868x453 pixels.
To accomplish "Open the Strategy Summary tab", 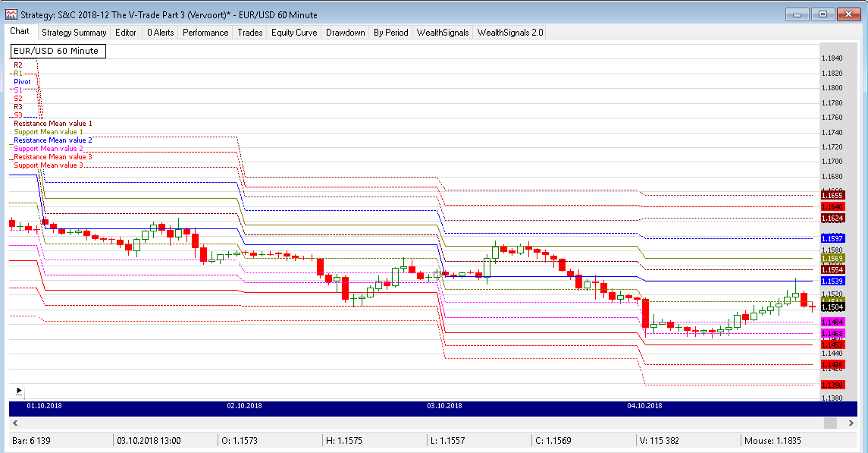I will click(x=74, y=33).
